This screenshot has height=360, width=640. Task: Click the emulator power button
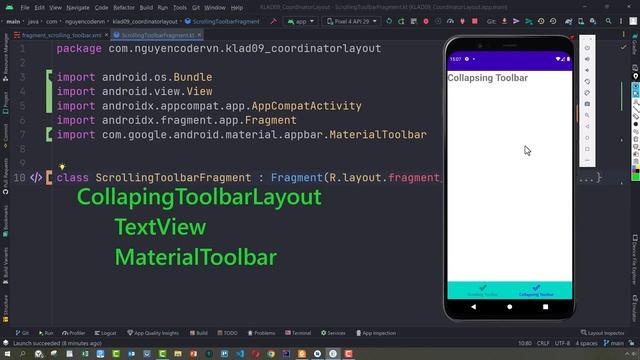coord(587,48)
